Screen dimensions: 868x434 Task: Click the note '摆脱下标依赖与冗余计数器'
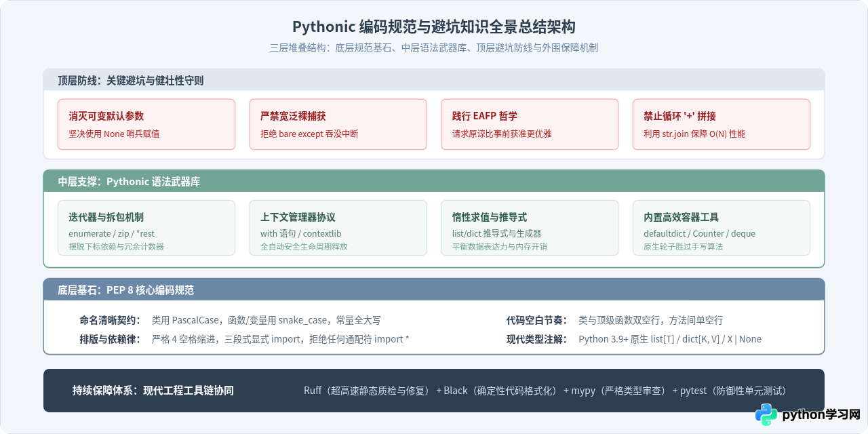pos(116,246)
